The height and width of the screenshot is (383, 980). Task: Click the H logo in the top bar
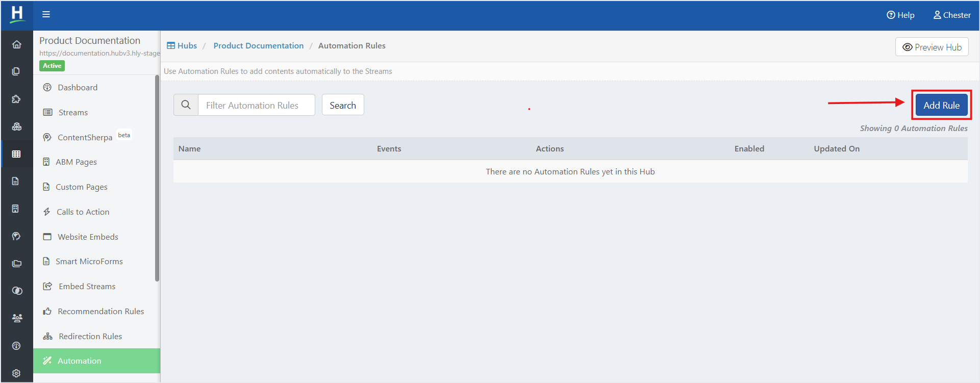(x=17, y=14)
